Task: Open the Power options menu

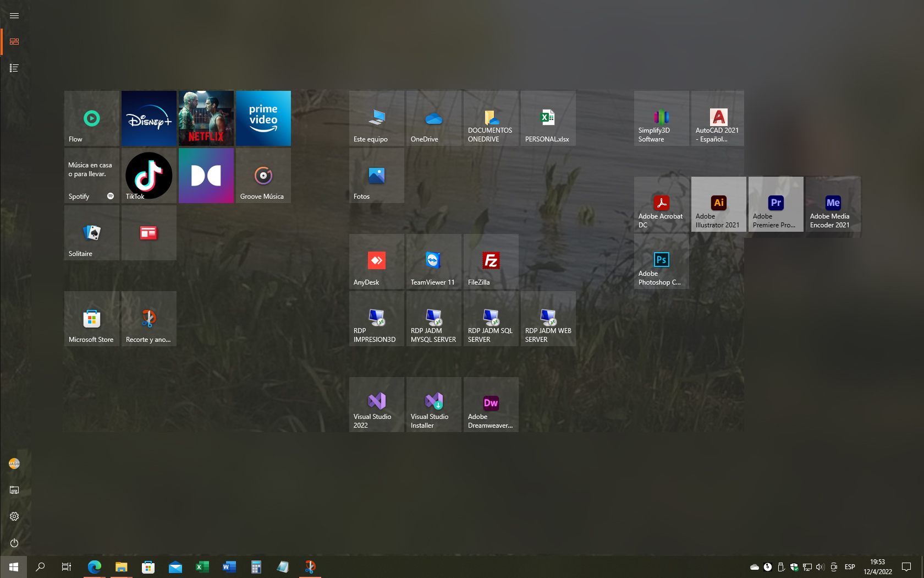Action: click(14, 543)
